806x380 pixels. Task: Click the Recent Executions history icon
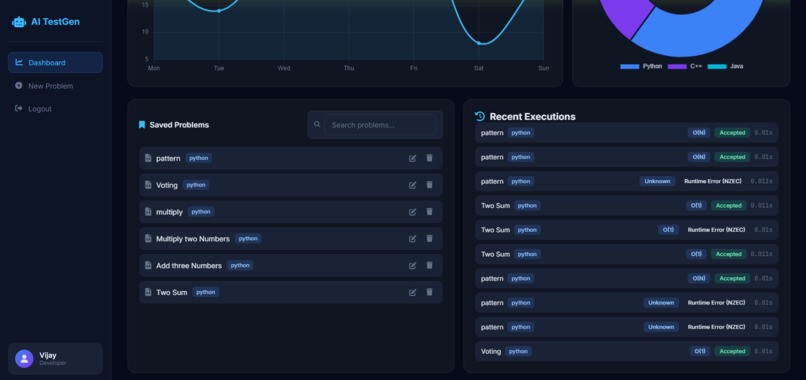click(480, 116)
